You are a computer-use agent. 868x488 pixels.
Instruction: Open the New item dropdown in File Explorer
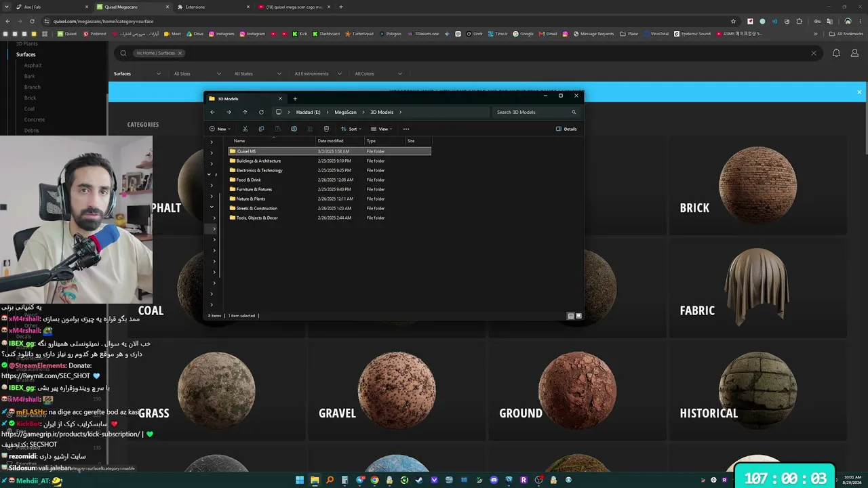click(220, 129)
